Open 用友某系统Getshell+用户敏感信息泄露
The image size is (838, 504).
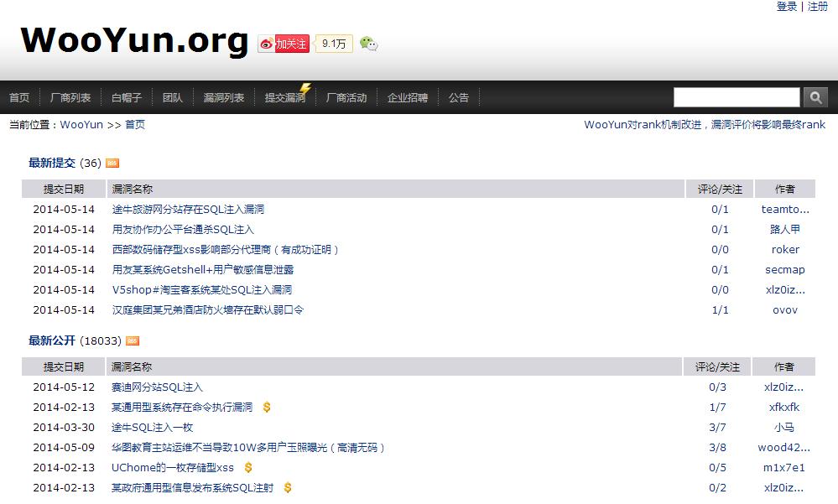pyautogui.click(x=202, y=270)
